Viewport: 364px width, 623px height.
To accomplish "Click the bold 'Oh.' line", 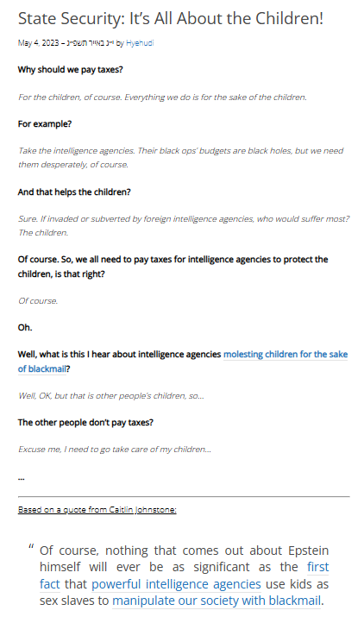I will tap(25, 328).
